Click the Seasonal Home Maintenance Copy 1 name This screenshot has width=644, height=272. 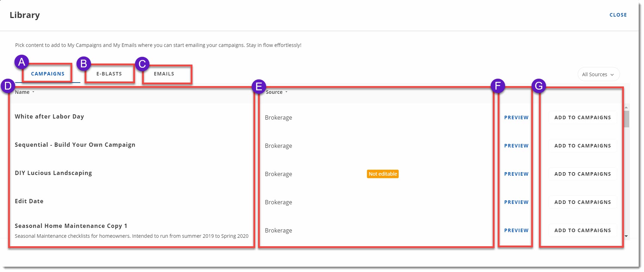pyautogui.click(x=71, y=226)
